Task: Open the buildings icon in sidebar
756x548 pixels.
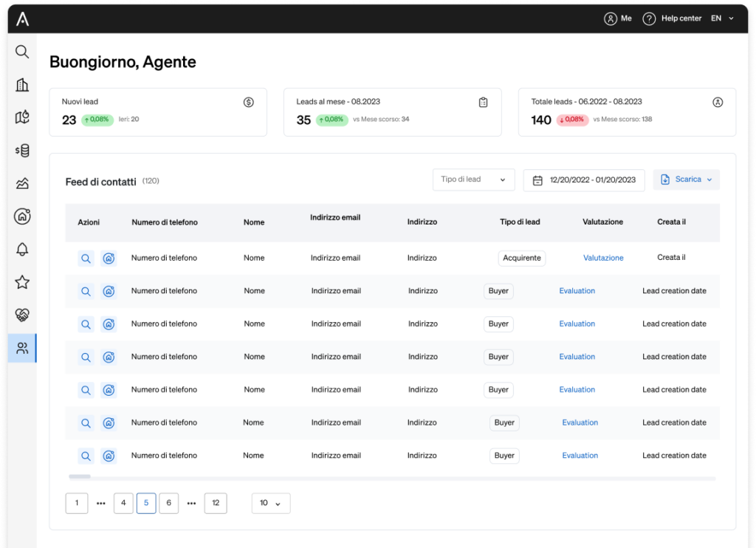Action: tap(22, 85)
